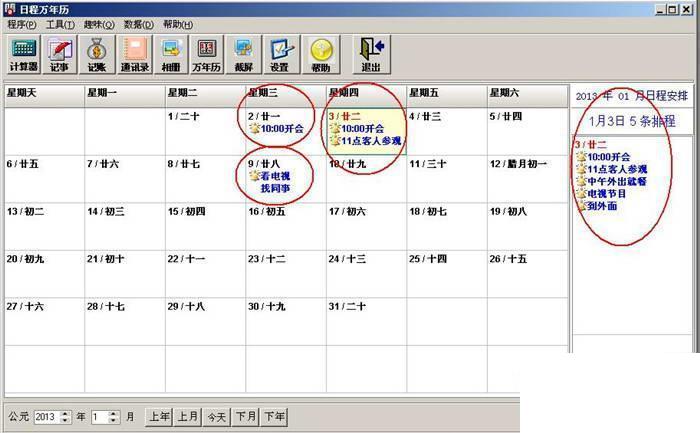Image resolution: width=700 pixels, height=433 pixels.
Task: Select 11点客人参观 in the schedule side panel
Action: point(617,169)
